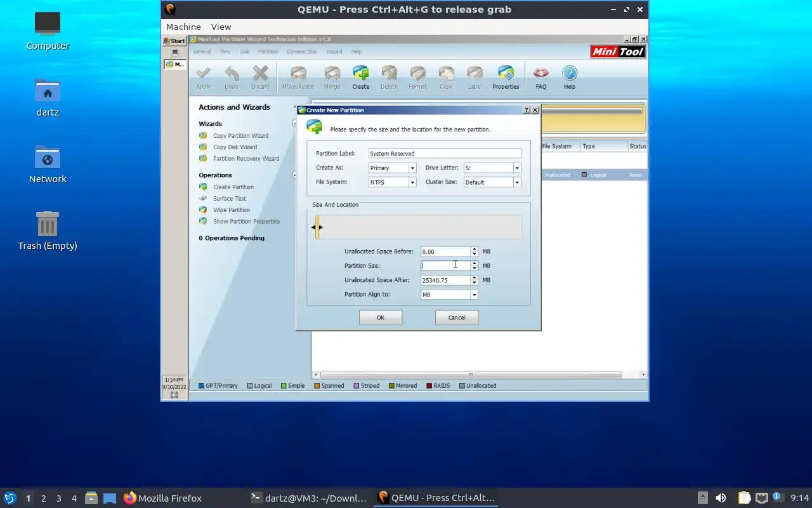Click the Discard toolbar icon
The width and height of the screenshot is (812, 508).
click(260, 78)
